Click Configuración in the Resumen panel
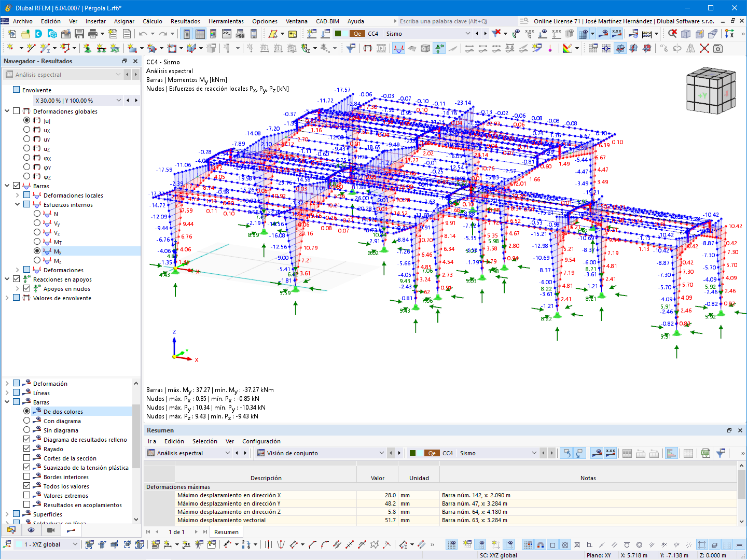The height and width of the screenshot is (560, 747). point(261,441)
